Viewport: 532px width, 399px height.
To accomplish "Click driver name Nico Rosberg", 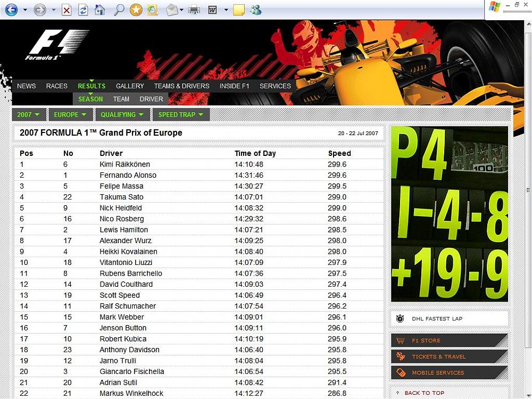I will click(122, 219).
